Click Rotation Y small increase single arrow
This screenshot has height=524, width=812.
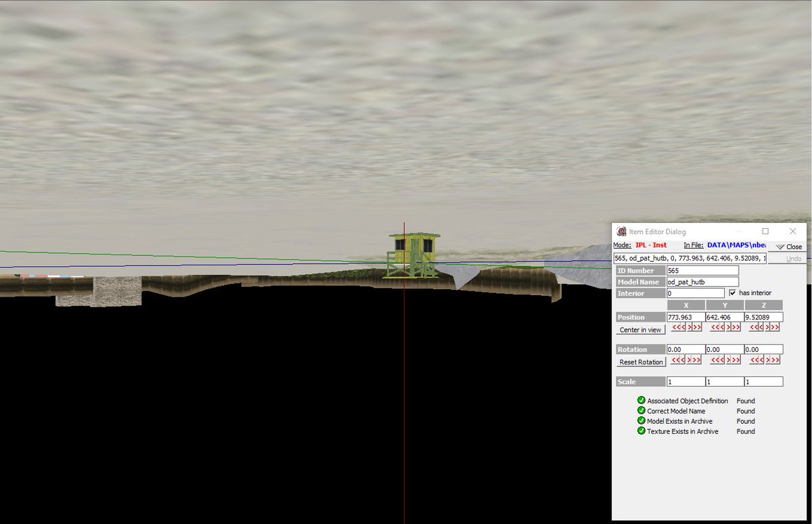[x=728, y=359]
